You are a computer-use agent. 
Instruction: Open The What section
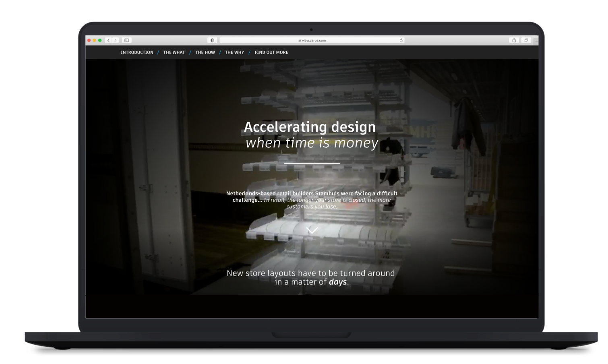click(x=174, y=52)
